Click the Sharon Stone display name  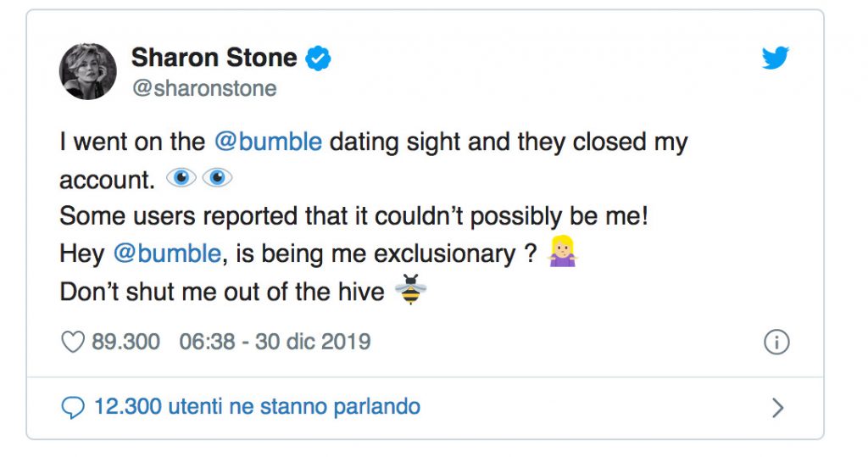(214, 58)
